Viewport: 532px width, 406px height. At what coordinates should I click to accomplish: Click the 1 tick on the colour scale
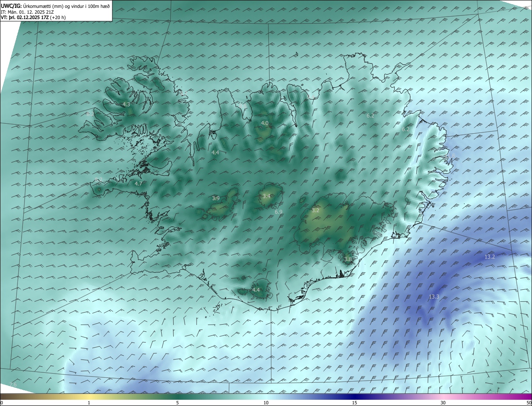pyautogui.click(x=89, y=403)
